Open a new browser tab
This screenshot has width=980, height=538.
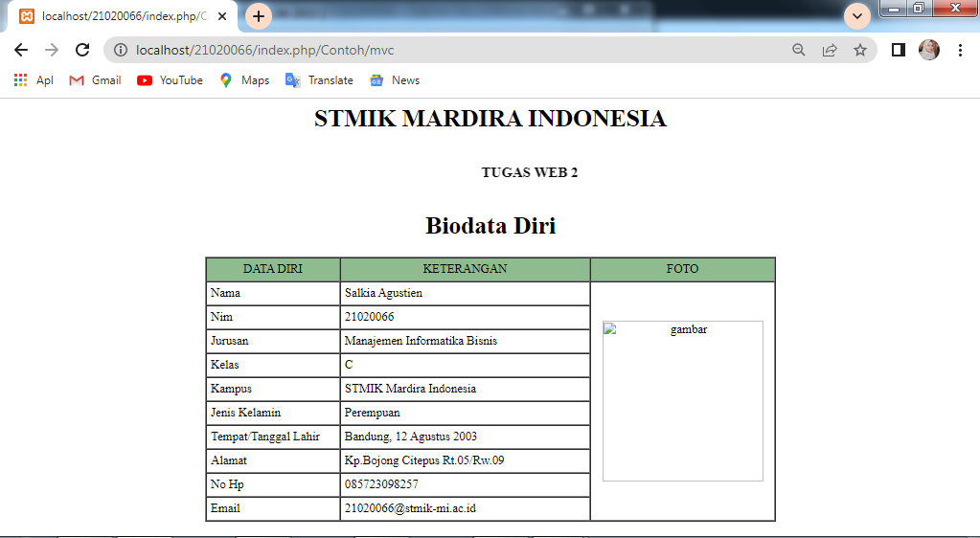[259, 16]
